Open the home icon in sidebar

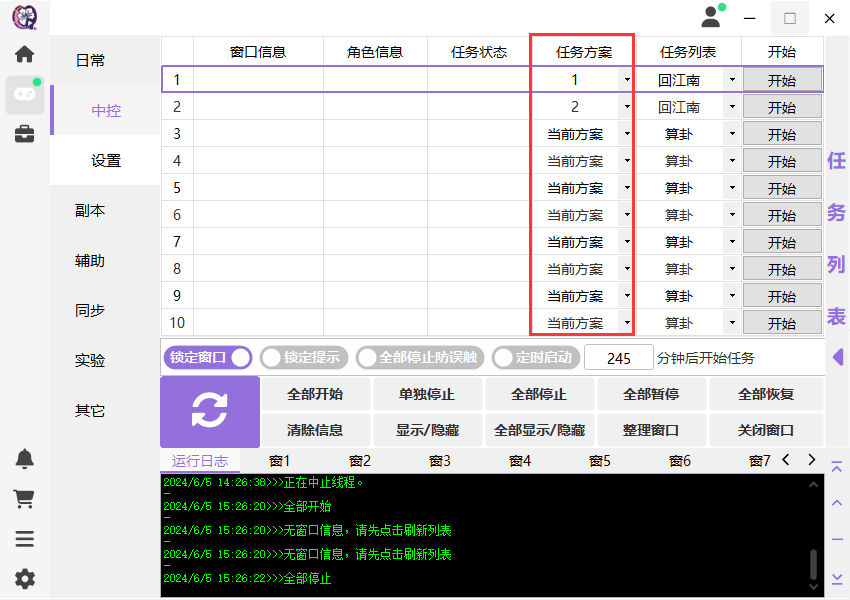coord(24,54)
